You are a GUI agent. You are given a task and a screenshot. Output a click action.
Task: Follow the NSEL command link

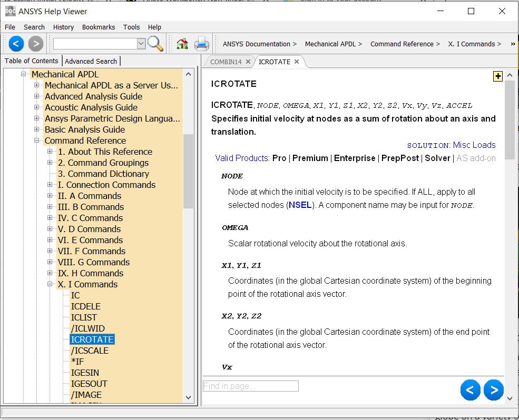click(x=300, y=205)
